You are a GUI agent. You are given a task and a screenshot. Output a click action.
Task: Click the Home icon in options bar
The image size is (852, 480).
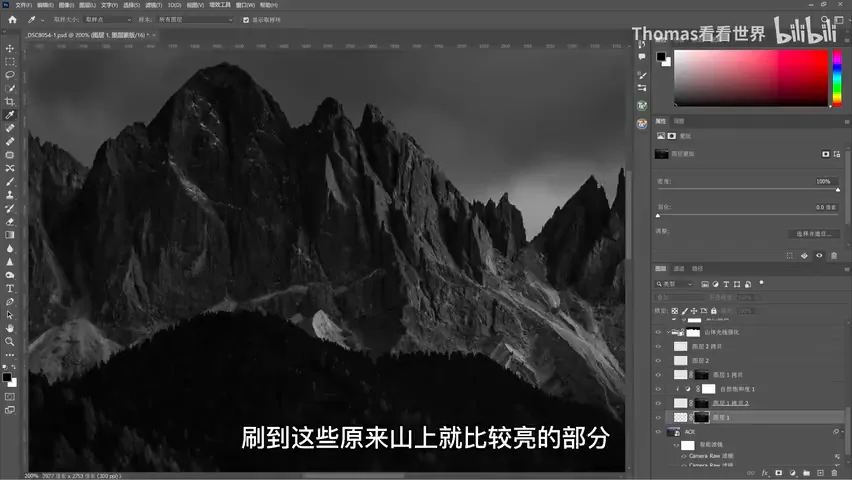click(12, 20)
